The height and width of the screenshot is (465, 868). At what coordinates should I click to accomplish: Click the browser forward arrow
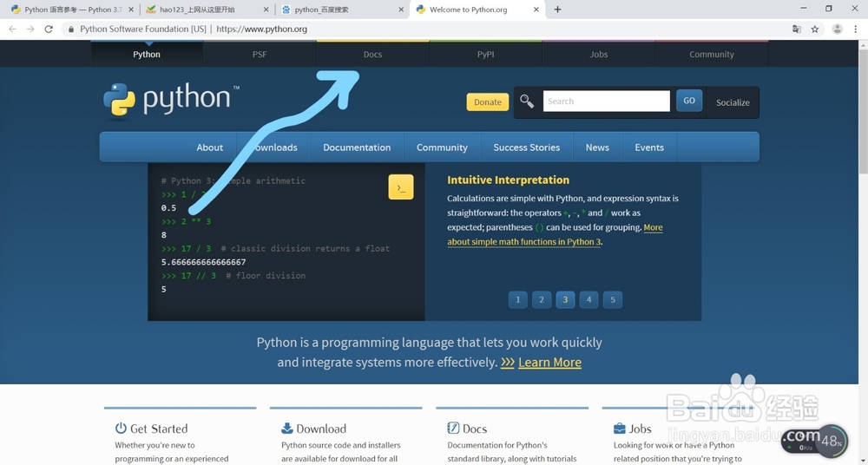click(30, 29)
